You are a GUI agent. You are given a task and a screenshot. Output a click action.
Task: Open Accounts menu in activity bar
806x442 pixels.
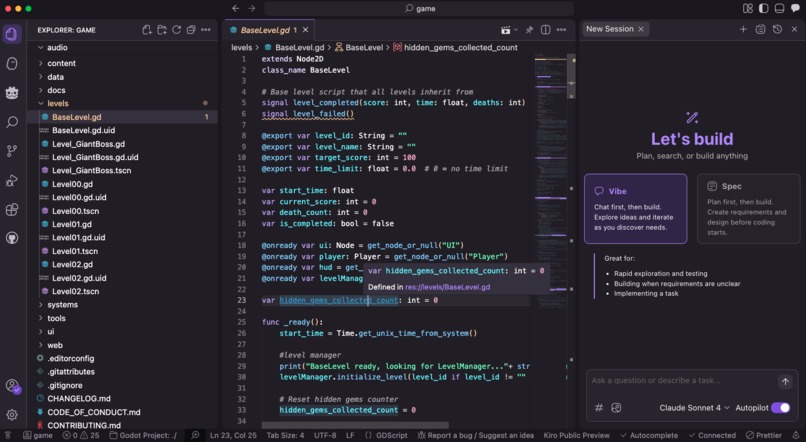pyautogui.click(x=12, y=386)
